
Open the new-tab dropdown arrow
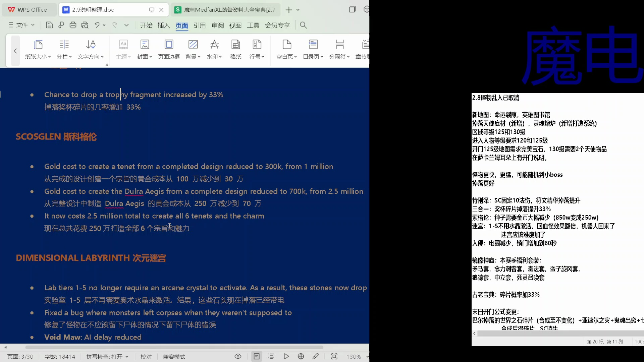tap(298, 10)
